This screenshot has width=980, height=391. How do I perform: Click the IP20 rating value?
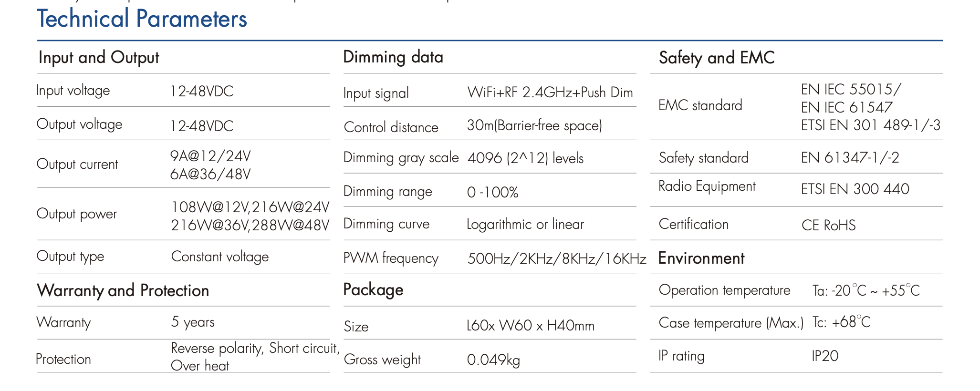pyautogui.click(x=825, y=356)
